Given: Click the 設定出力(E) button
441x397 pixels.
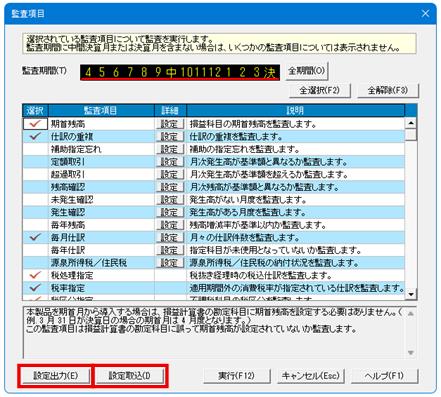Looking at the screenshot, I should [55, 376].
